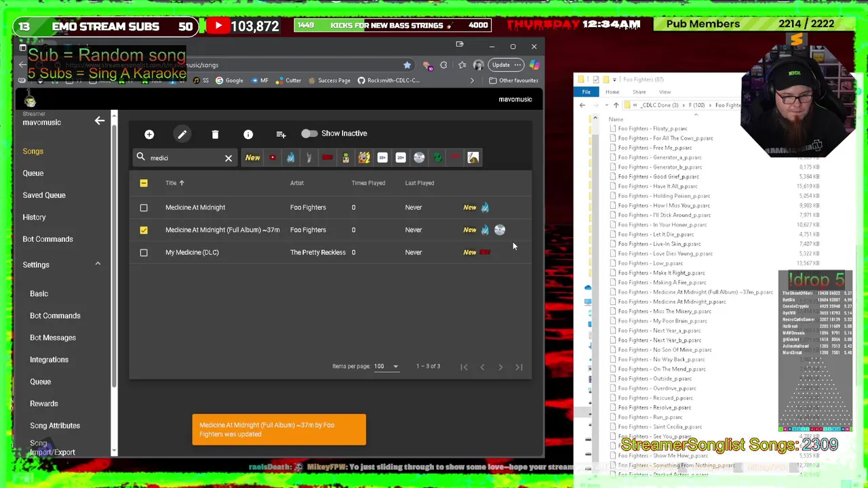
Task: Open the File tab in File Explorer
Action: point(586,92)
